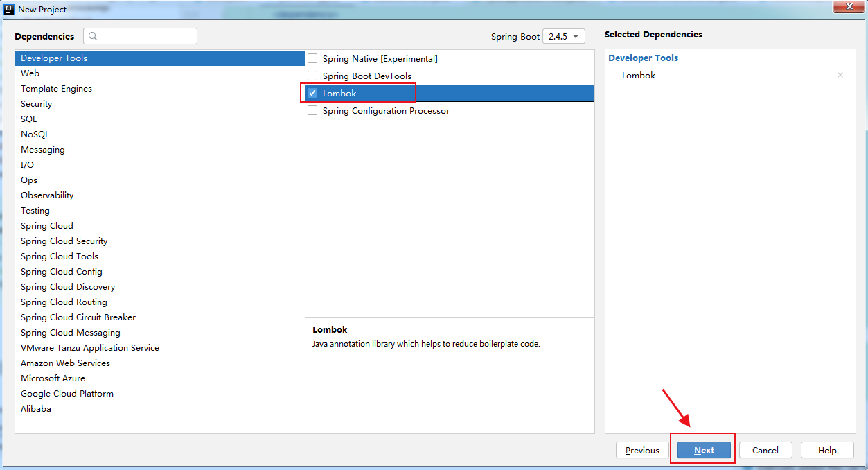The height and width of the screenshot is (470, 868).
Task: Select Spring Native [Experimental] label text
Action: point(380,59)
